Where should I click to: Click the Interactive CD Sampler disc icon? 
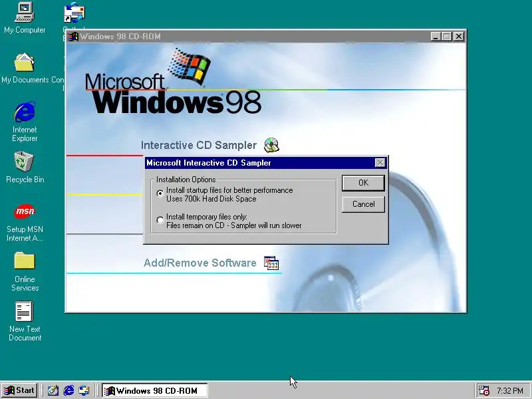coord(271,145)
